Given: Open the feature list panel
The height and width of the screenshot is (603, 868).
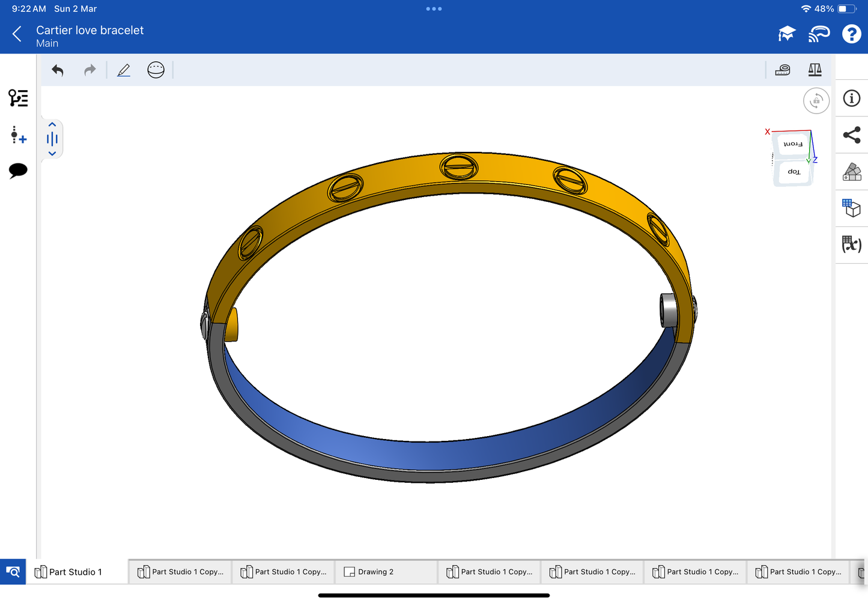Looking at the screenshot, I should click(18, 98).
